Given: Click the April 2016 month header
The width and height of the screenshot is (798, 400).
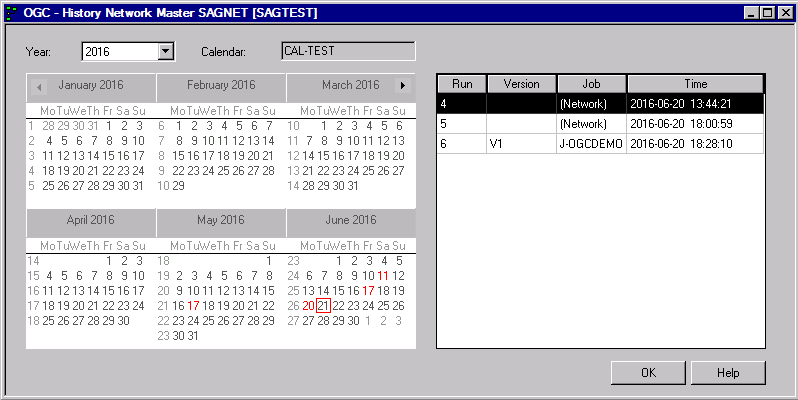Looking at the screenshot, I should pos(91,220).
